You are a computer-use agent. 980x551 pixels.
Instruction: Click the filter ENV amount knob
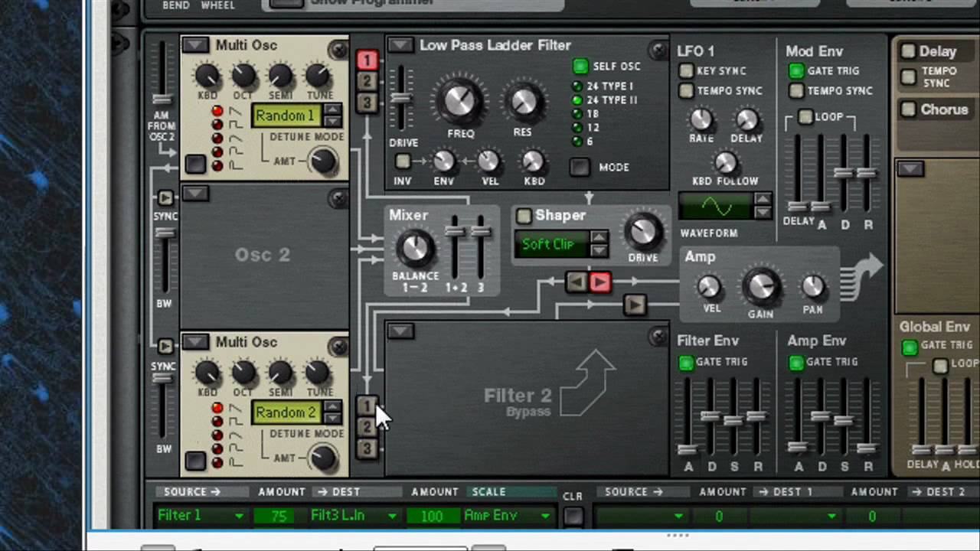(443, 161)
